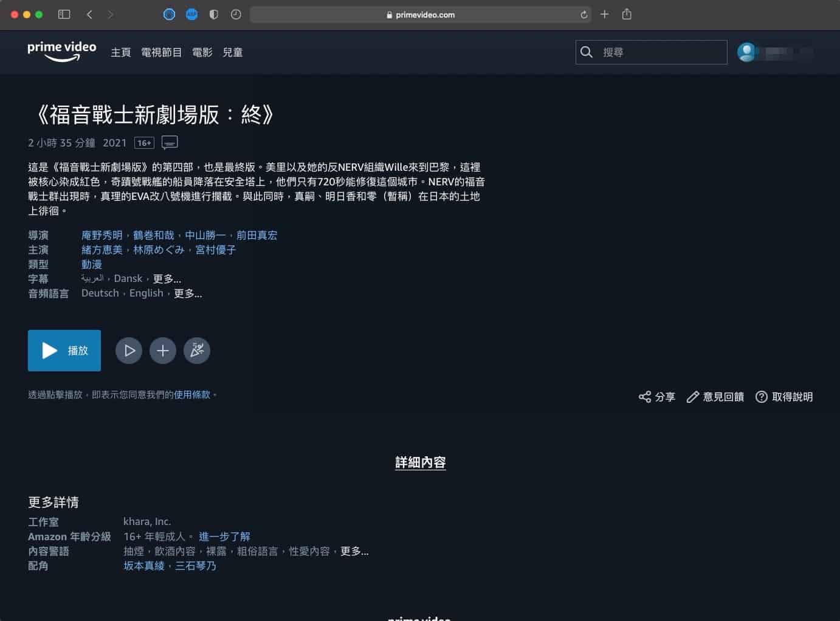Add movie to watchlist with plus icon
This screenshot has width=840, height=621.
pos(163,351)
